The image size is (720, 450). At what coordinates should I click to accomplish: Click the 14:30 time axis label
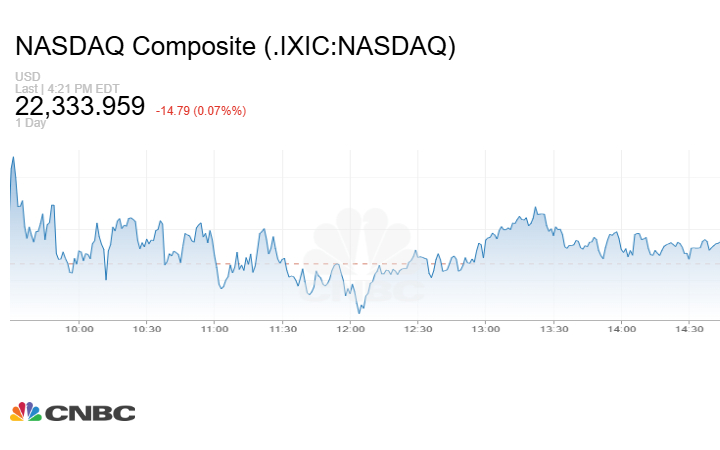(x=690, y=329)
